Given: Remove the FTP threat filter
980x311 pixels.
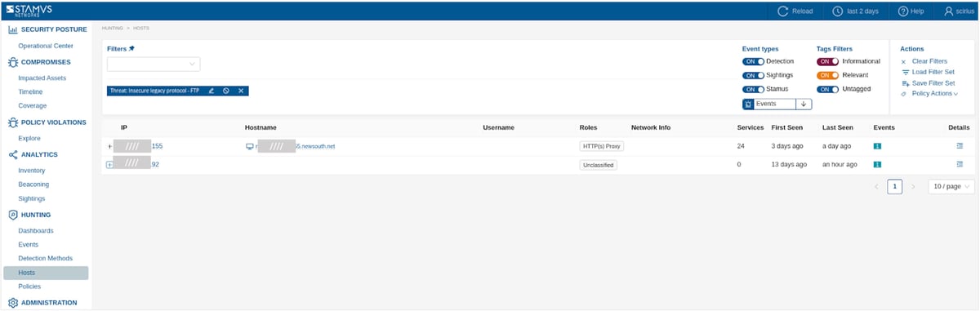Looking at the screenshot, I should [x=241, y=91].
